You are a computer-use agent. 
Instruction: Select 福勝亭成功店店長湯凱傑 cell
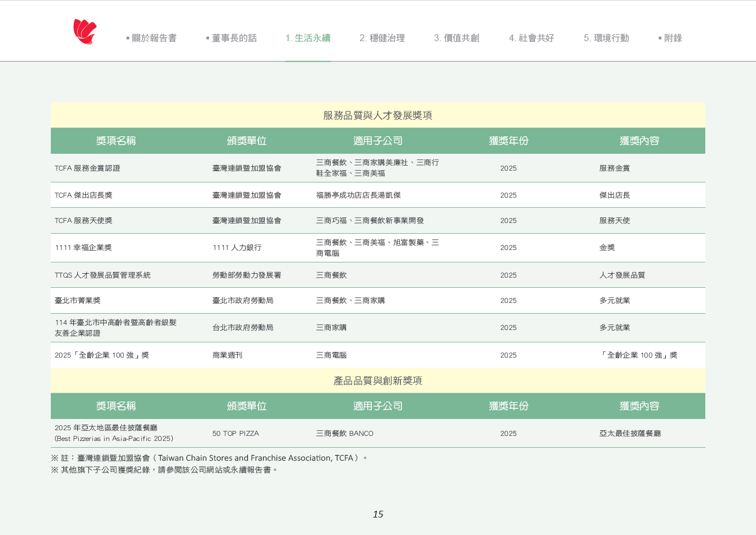pyautogui.click(x=358, y=195)
